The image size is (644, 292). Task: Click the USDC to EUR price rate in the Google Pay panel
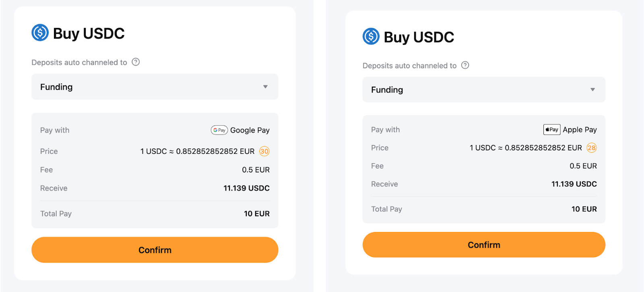pyautogui.click(x=197, y=151)
